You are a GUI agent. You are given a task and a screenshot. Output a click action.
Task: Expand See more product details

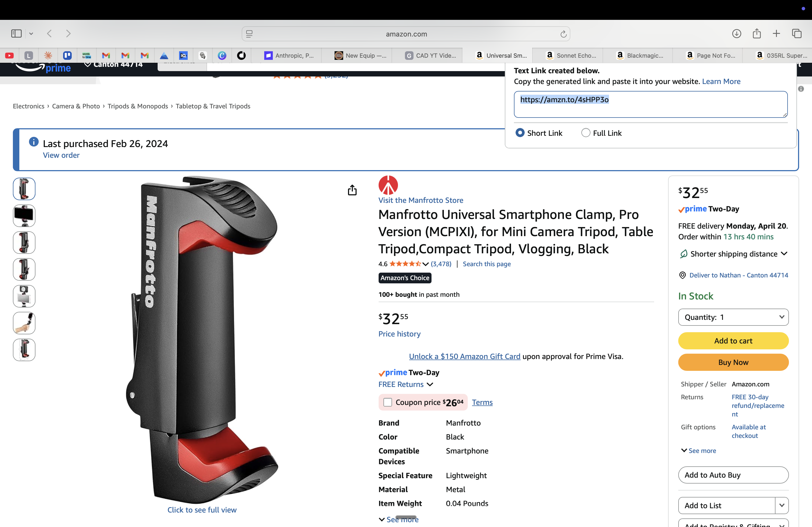click(x=398, y=519)
